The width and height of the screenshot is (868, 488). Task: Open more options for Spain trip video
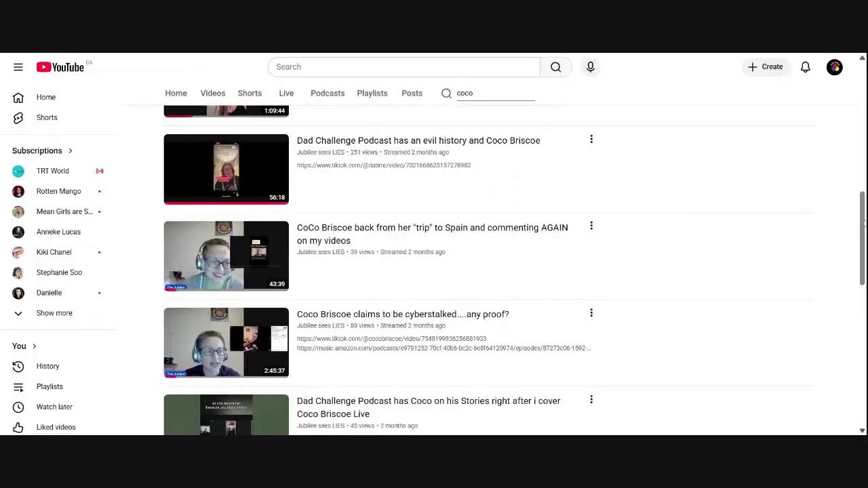point(591,226)
